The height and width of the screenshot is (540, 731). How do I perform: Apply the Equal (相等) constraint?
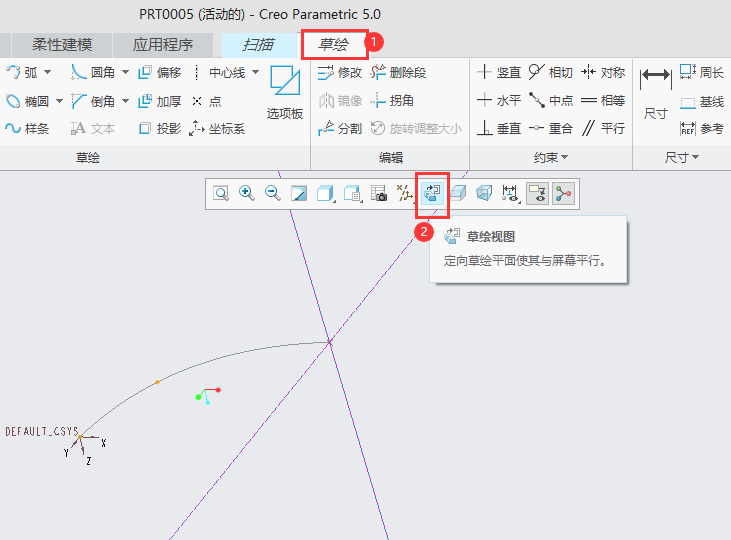tap(603, 100)
